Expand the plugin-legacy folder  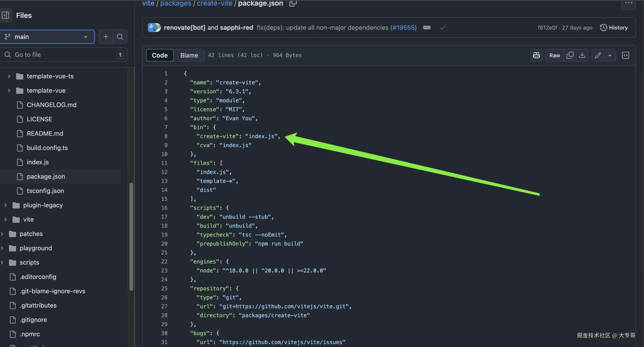point(6,205)
